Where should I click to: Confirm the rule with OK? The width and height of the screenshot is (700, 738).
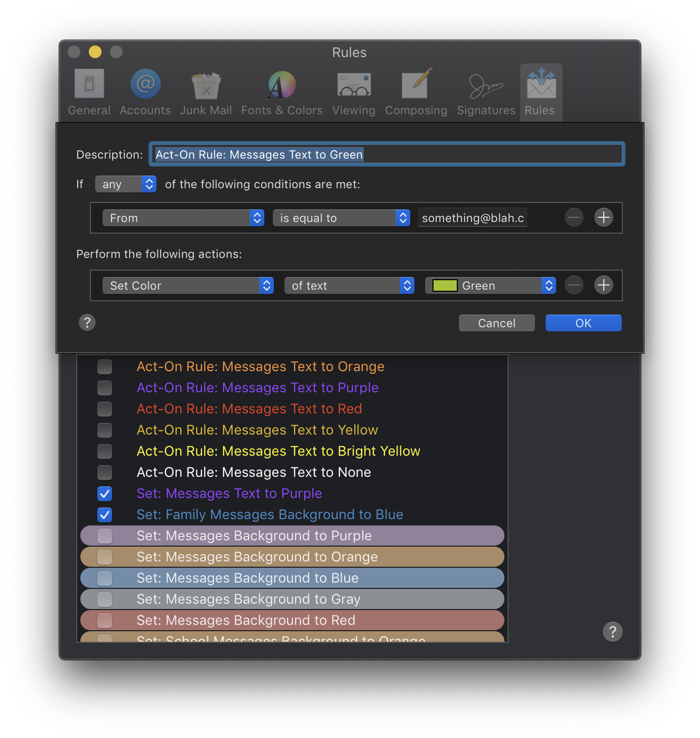coord(584,323)
